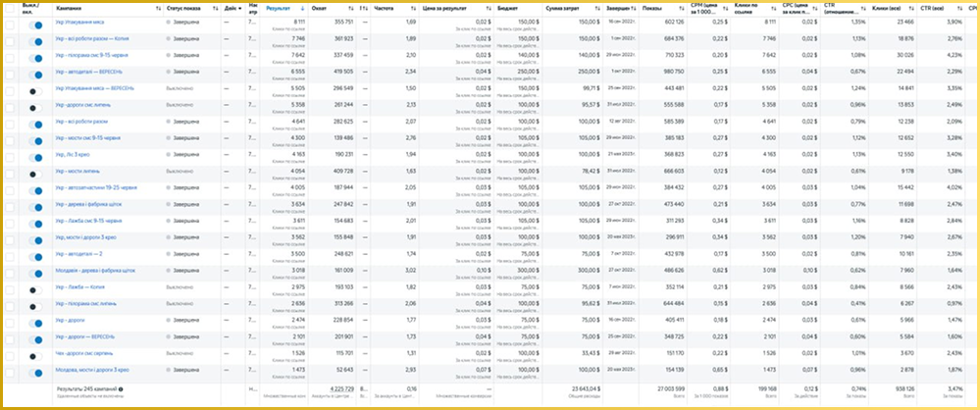Click the Выкл./вкл. column header
This screenshot has height=410, width=980.
click(31, 9)
